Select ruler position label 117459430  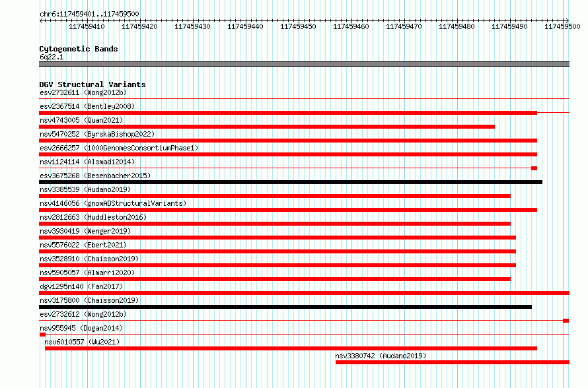tap(192, 26)
